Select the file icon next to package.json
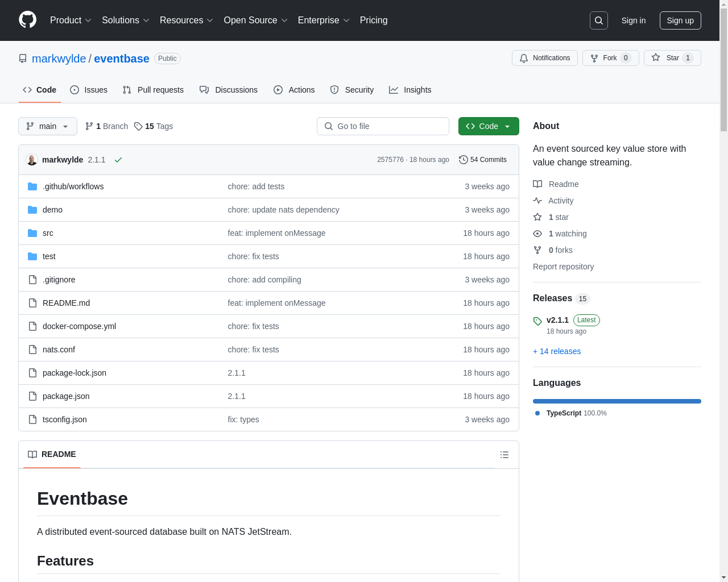Viewport: 728px width, 582px height. pyautogui.click(x=32, y=396)
